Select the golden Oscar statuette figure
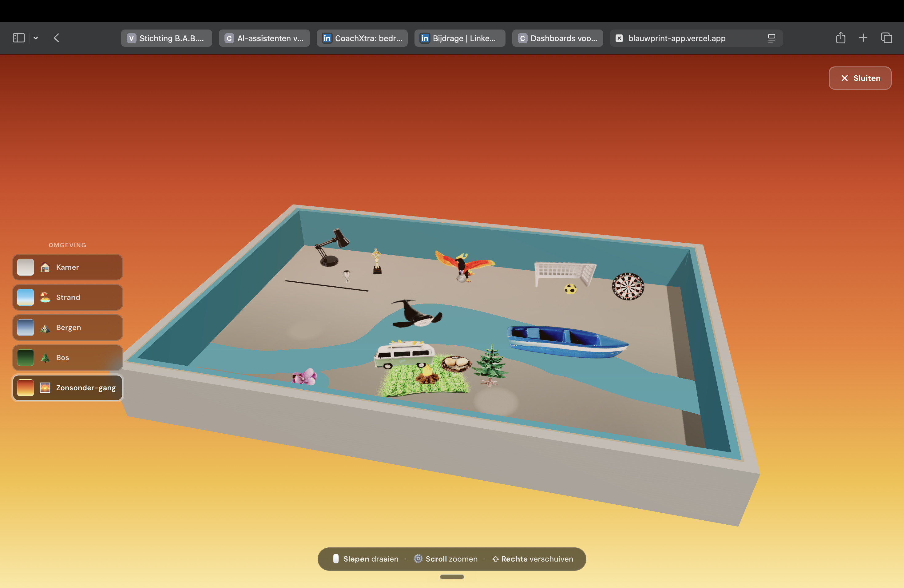Screen dimensions: 904x588 tap(376, 261)
